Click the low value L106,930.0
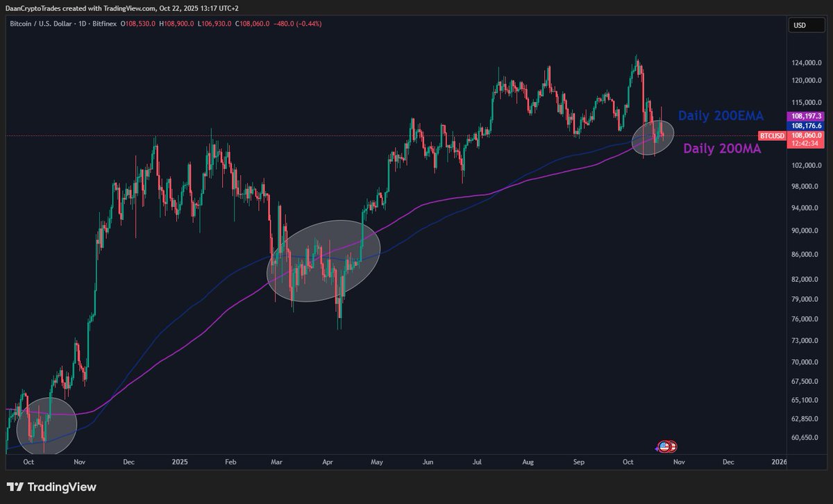 (x=216, y=24)
